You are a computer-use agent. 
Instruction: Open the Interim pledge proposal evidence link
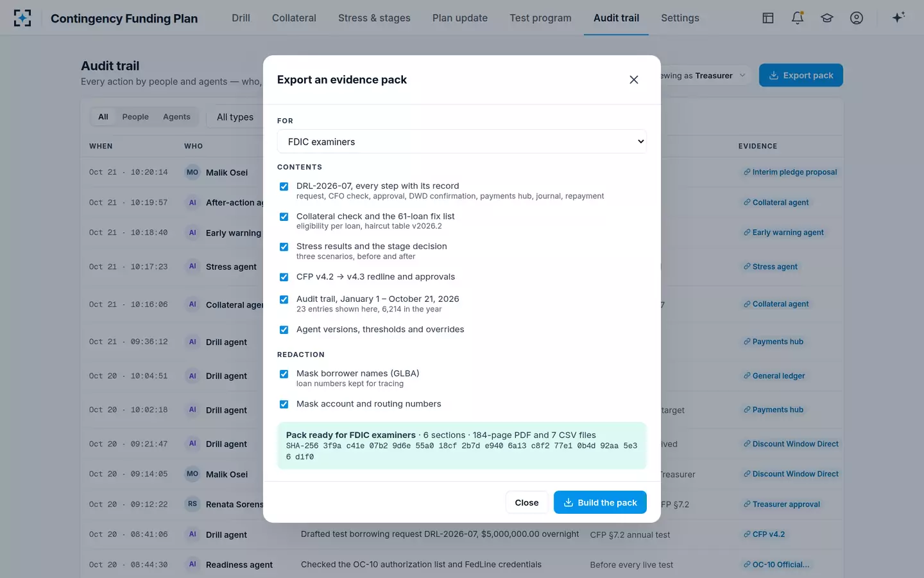(790, 172)
